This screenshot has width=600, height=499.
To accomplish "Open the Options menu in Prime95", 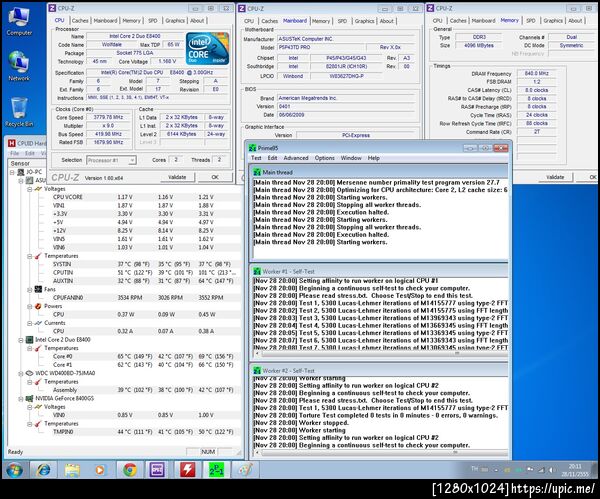I will pyautogui.click(x=324, y=158).
